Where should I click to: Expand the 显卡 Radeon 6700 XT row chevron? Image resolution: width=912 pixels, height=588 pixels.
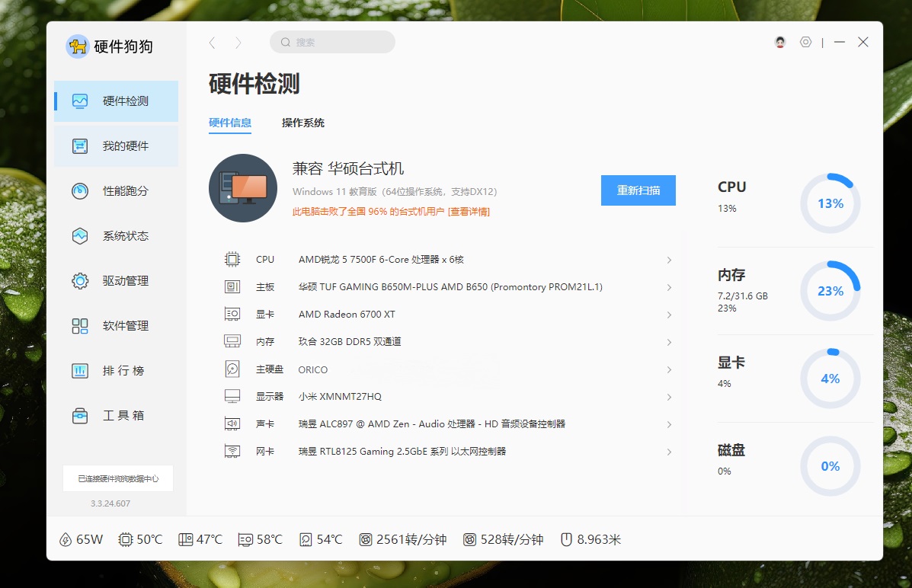669,315
